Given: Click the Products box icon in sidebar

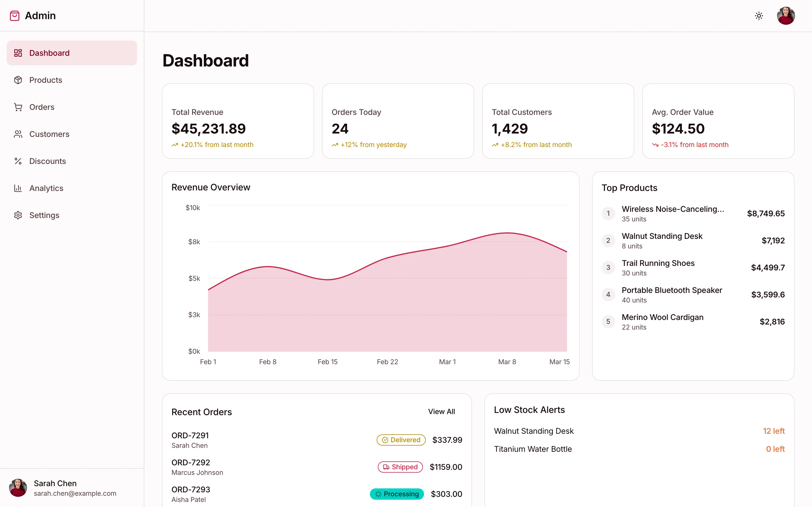Looking at the screenshot, I should [x=18, y=80].
